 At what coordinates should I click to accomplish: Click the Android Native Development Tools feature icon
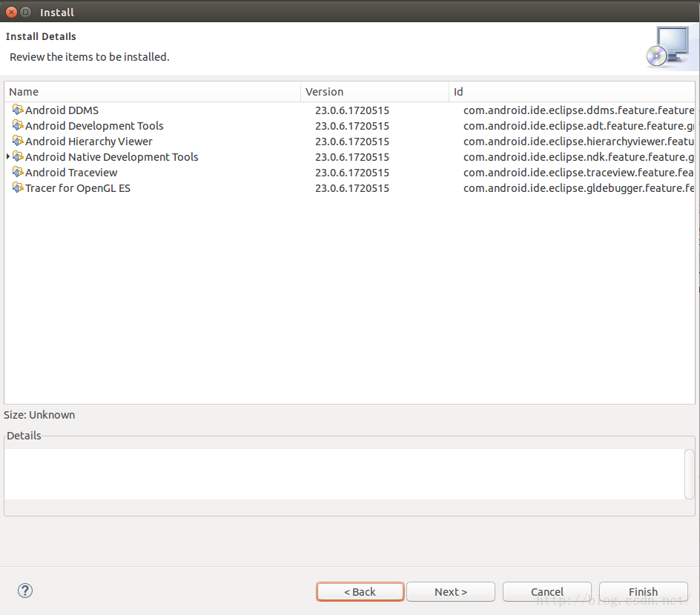(18, 156)
